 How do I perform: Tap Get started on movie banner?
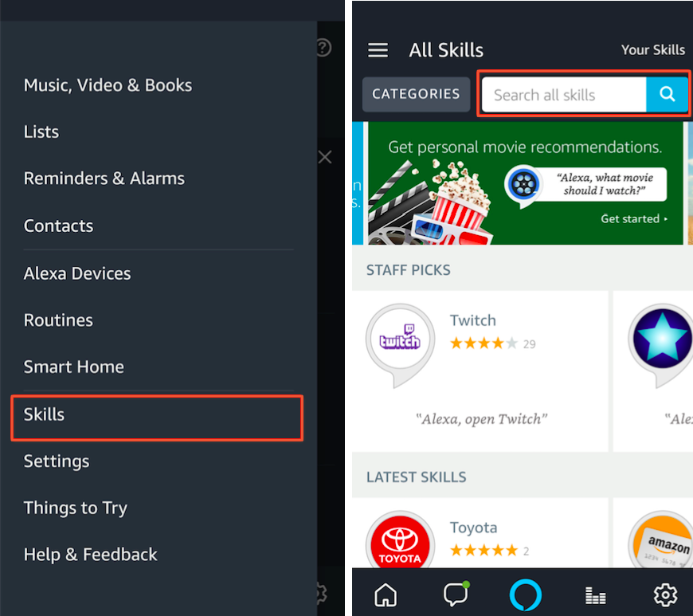(634, 219)
